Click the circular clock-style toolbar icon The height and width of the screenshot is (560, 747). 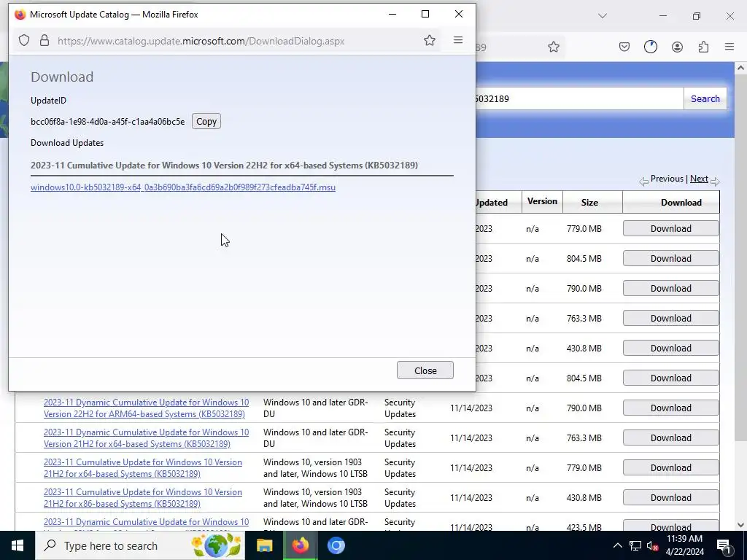tap(650, 47)
